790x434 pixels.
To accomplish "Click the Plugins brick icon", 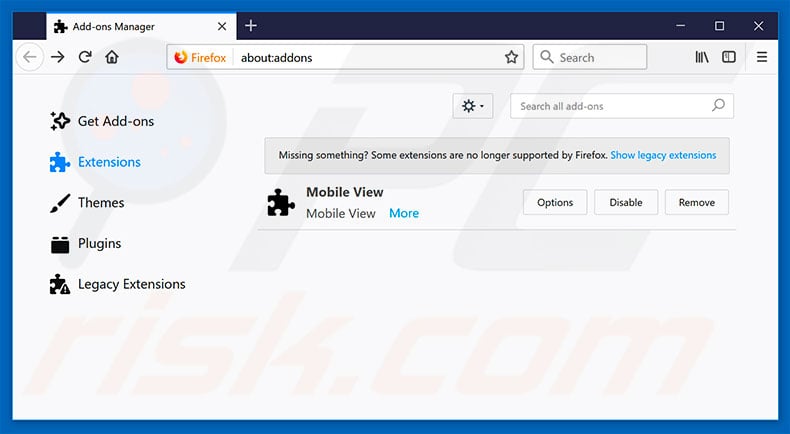I will click(60, 244).
